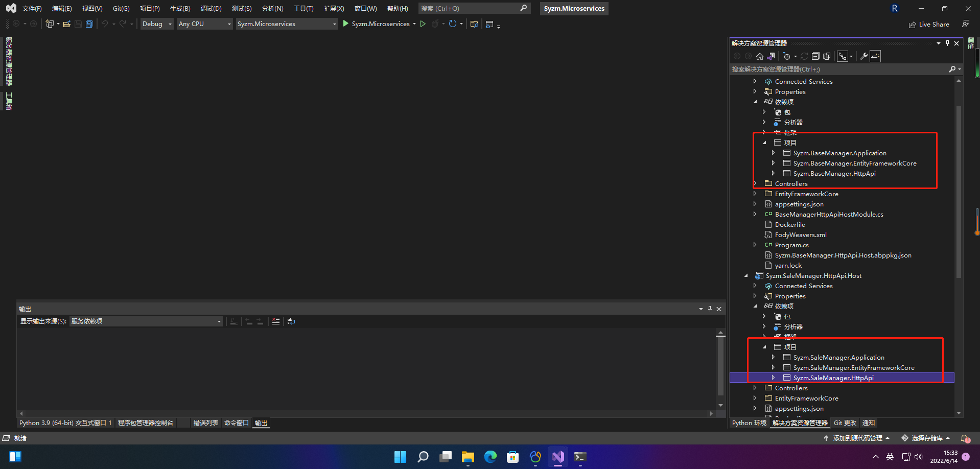The height and width of the screenshot is (469, 980).
Task: Open the output source dropdown showing 服务依赖项
Action: 146,321
